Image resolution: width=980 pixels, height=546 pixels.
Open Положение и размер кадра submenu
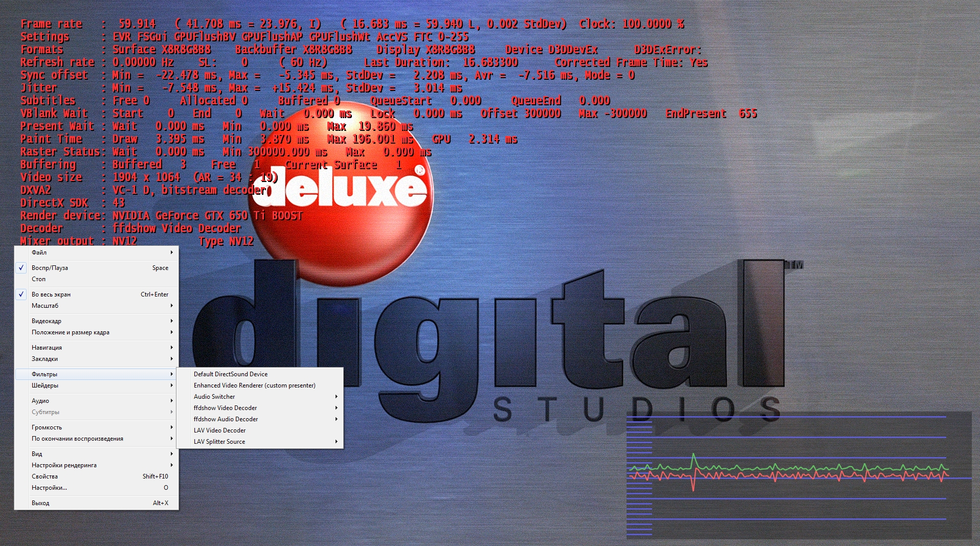pyautogui.click(x=71, y=332)
